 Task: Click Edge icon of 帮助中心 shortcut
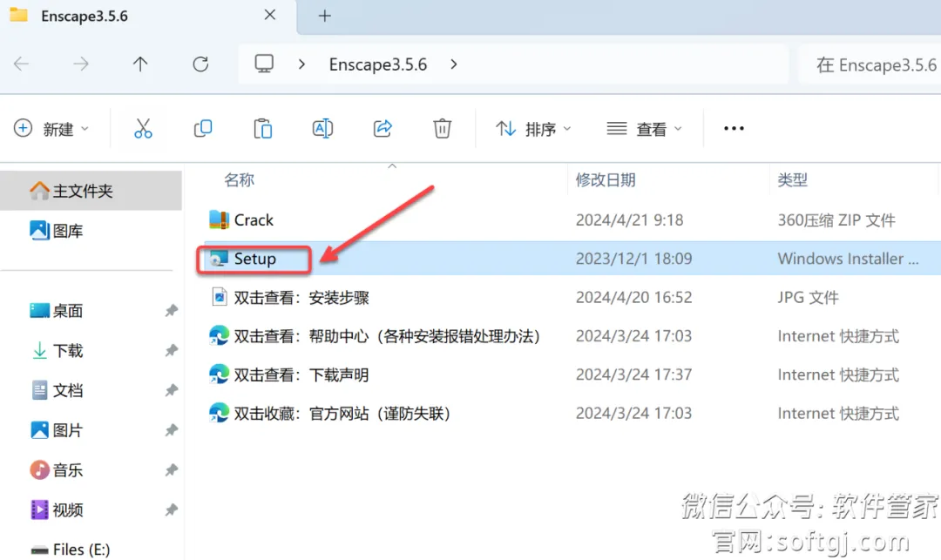(x=219, y=336)
